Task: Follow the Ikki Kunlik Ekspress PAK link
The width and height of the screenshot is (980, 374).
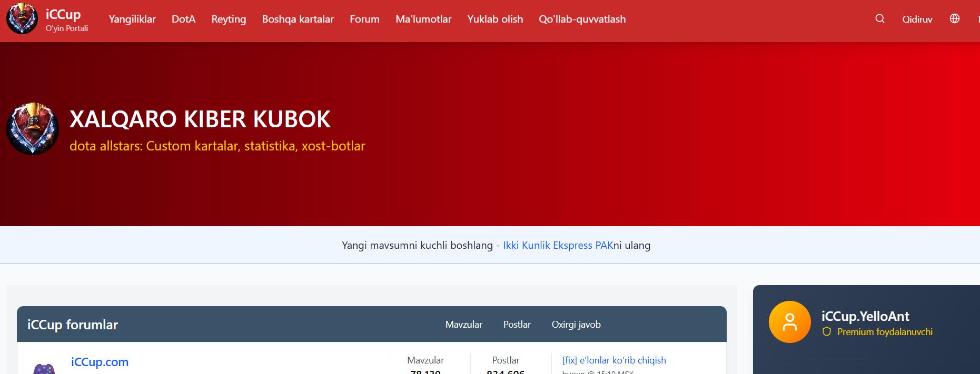Action: tap(558, 245)
